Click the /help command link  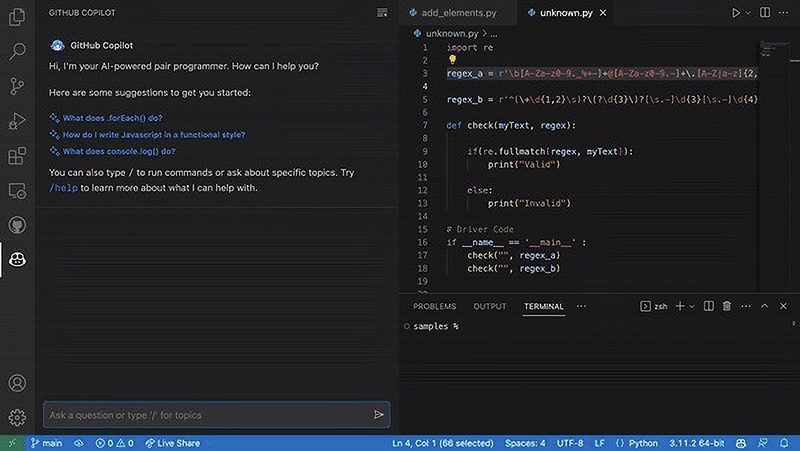(63, 188)
